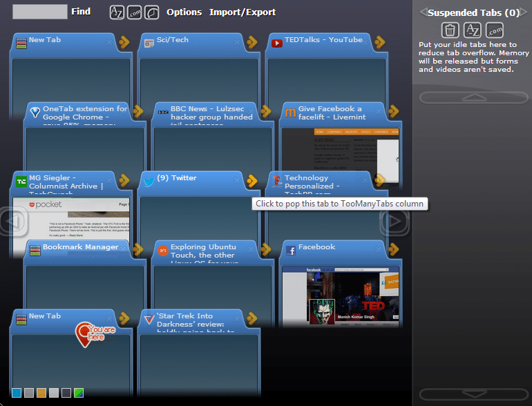532x406 pixels.
Task: Pop (9) Twitter tab using its orange arrow
Action: click(x=252, y=181)
